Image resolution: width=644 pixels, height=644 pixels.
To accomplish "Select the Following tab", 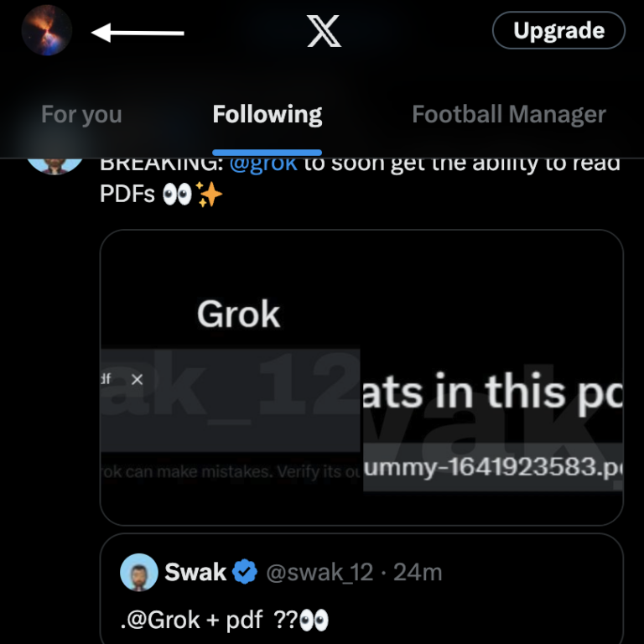I will point(267,115).
